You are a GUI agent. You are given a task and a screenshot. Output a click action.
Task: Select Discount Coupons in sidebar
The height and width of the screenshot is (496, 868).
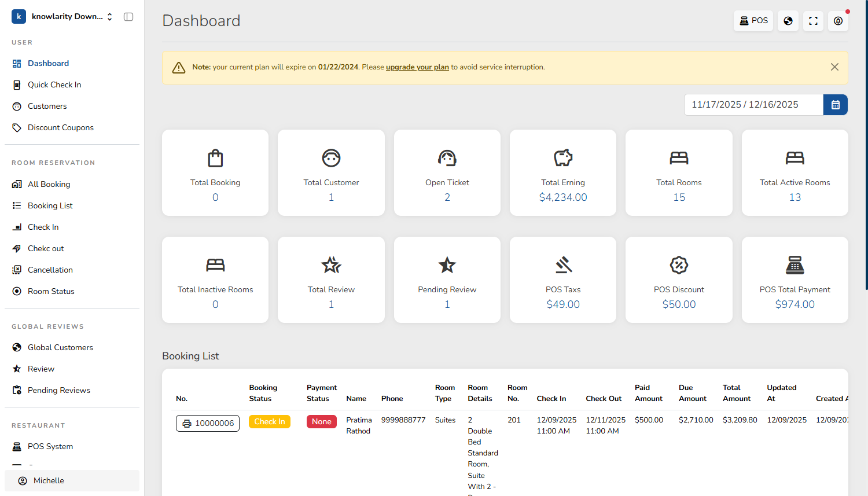pyautogui.click(x=60, y=127)
